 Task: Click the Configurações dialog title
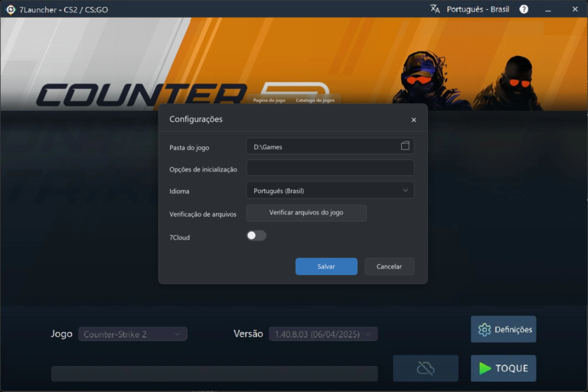click(196, 119)
